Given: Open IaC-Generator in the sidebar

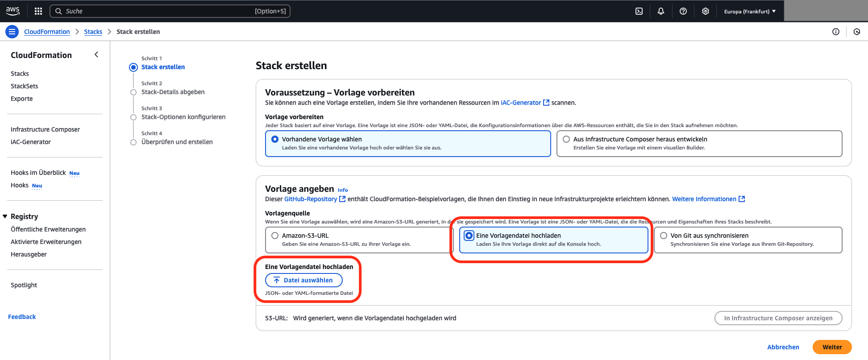Looking at the screenshot, I should (x=31, y=142).
